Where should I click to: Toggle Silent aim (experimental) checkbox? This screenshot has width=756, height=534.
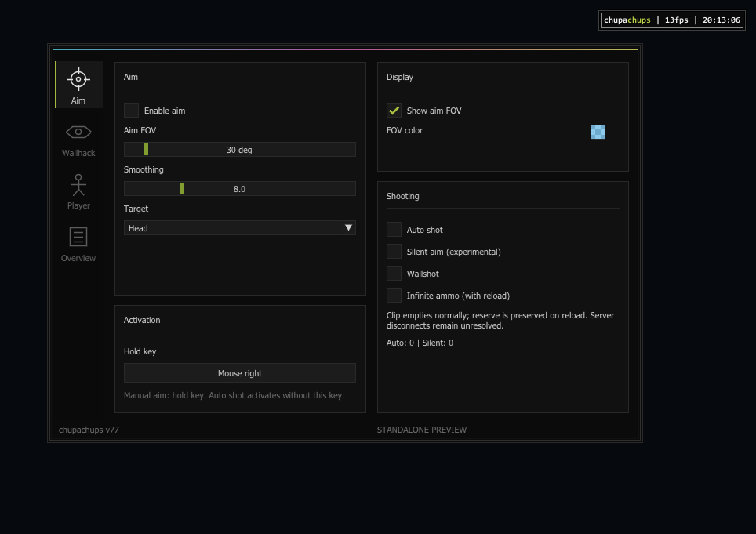coord(394,252)
